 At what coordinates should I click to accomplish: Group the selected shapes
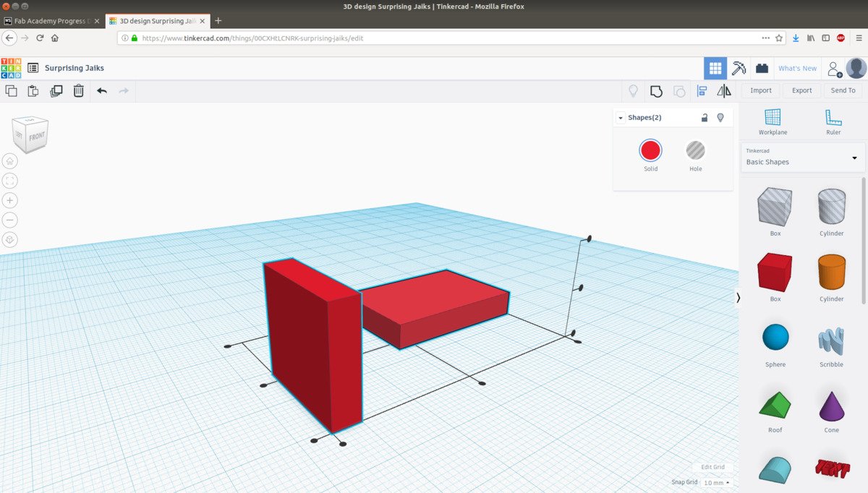click(656, 90)
